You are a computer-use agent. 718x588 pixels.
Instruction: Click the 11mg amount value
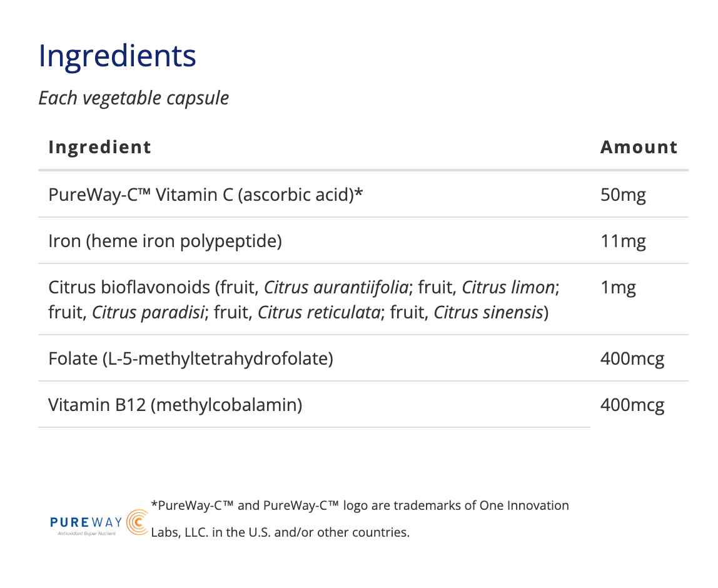click(623, 241)
